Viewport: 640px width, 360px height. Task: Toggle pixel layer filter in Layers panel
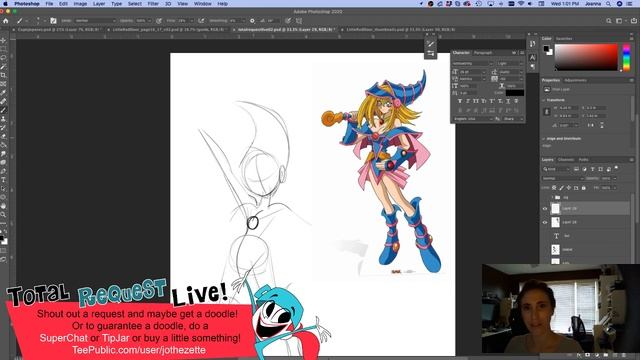[x=576, y=169]
